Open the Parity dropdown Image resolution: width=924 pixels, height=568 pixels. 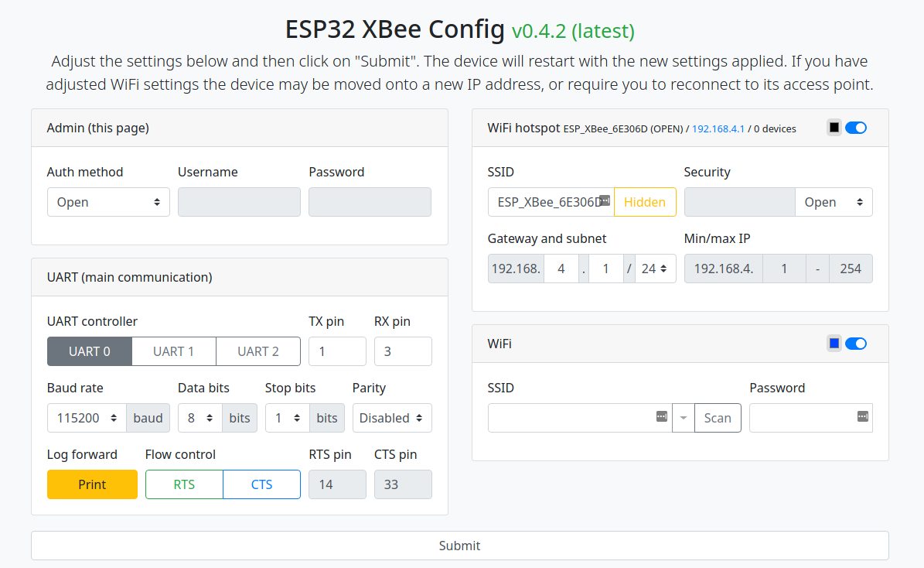click(392, 417)
